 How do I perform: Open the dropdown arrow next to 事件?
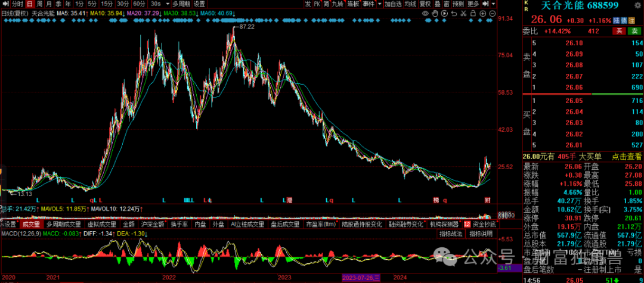click(x=379, y=4)
